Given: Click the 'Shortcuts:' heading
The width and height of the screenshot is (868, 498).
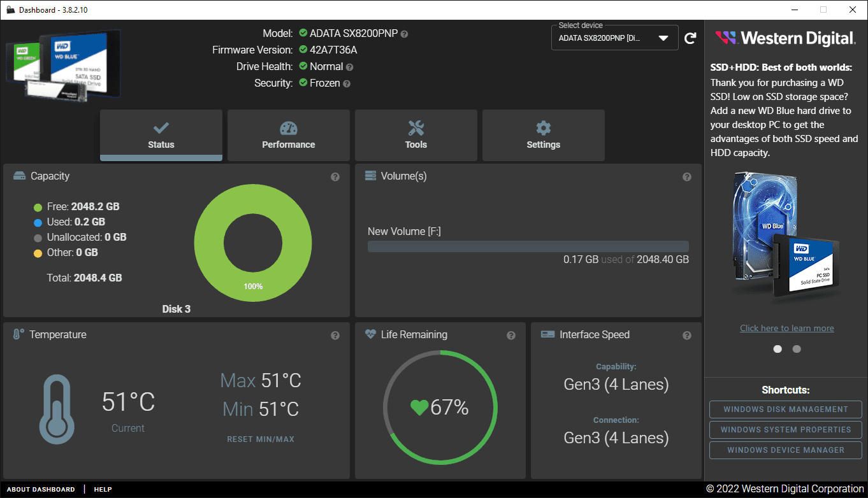Looking at the screenshot, I should click(x=786, y=390).
